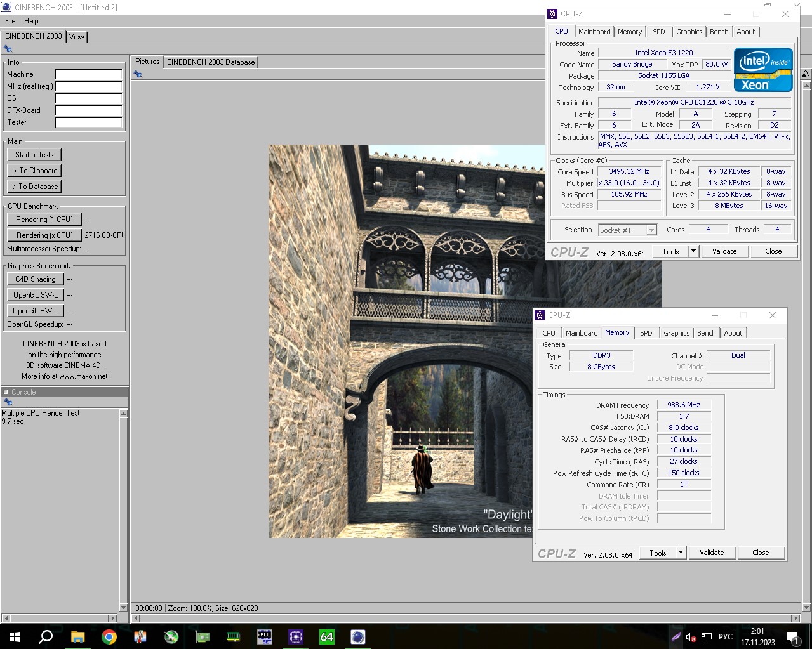The image size is (812, 649).
Task: Click into the Tester input field
Action: coord(88,122)
